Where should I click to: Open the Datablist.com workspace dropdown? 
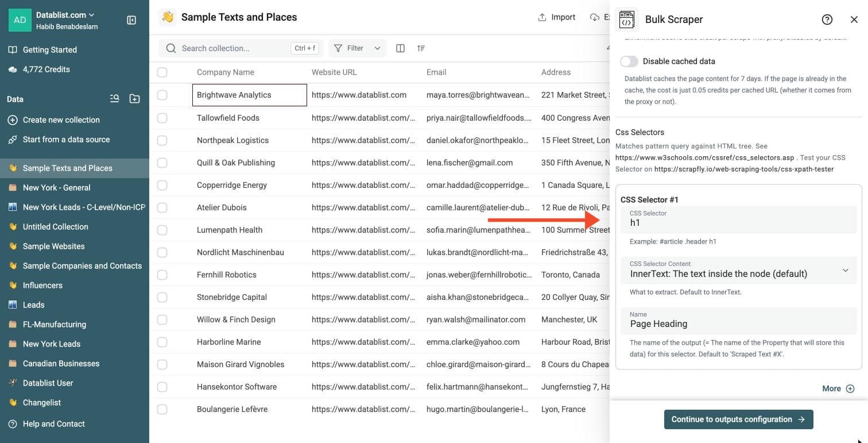pyautogui.click(x=65, y=15)
